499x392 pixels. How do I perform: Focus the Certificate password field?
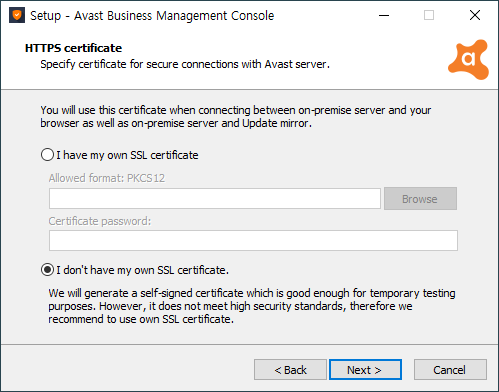pos(253,240)
